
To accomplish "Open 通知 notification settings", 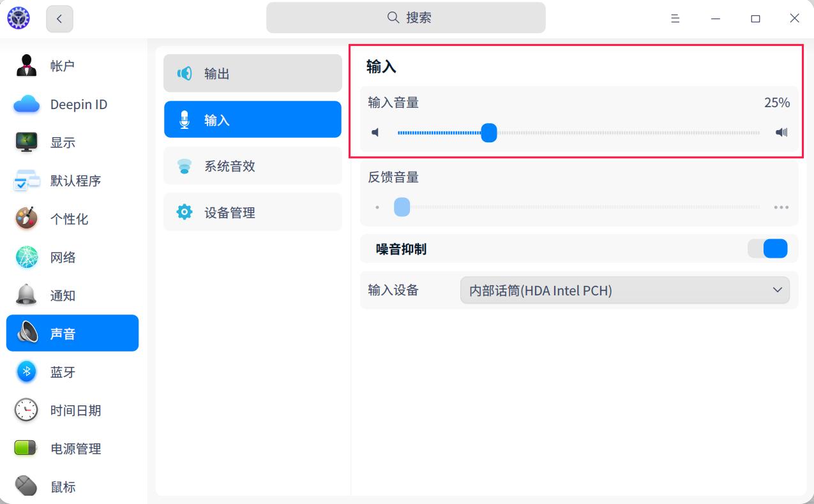I will [x=72, y=295].
